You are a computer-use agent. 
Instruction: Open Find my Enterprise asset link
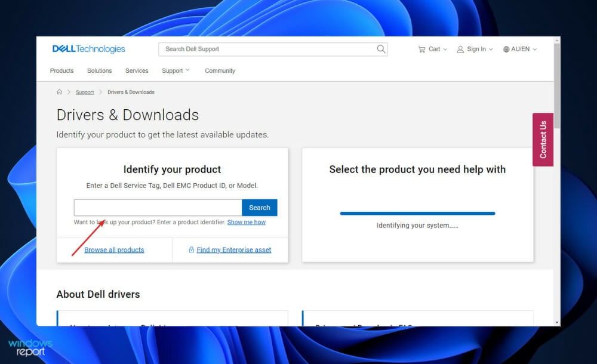tap(234, 250)
